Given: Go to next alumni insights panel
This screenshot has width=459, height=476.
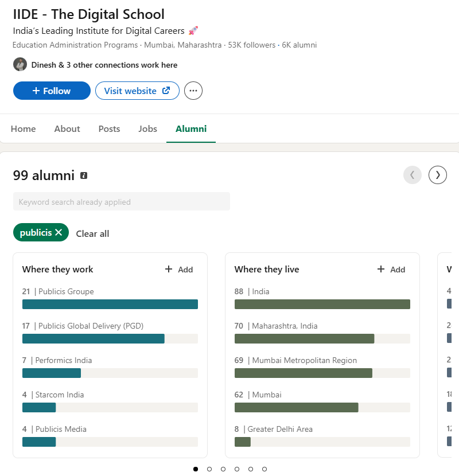Looking at the screenshot, I should click(437, 175).
